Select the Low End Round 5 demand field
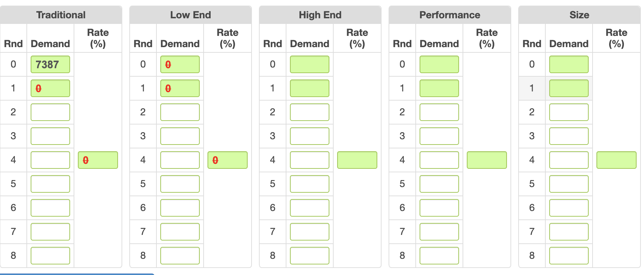 click(x=180, y=184)
